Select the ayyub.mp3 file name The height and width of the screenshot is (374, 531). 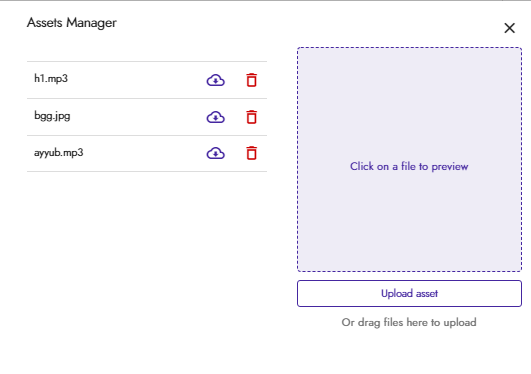pos(59,153)
